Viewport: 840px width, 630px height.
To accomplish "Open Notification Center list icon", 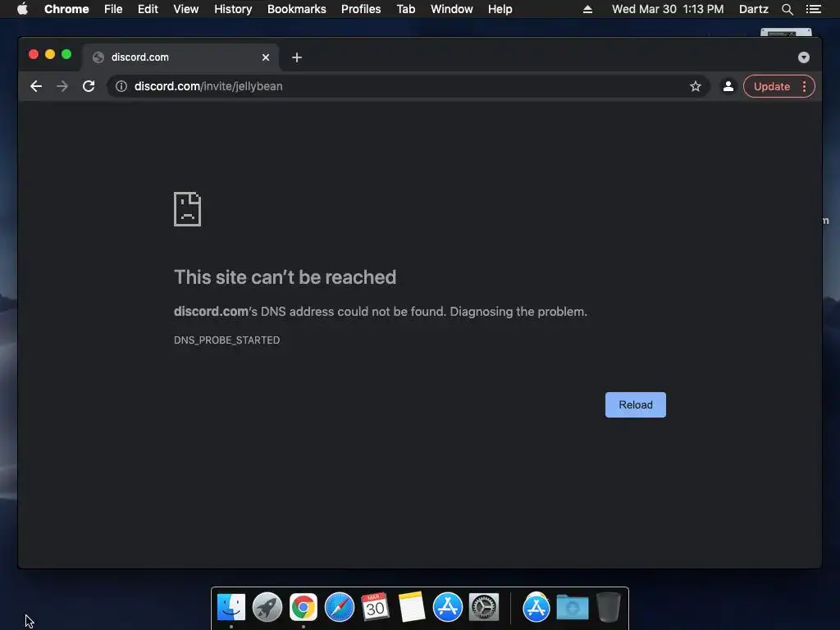I will click(813, 9).
